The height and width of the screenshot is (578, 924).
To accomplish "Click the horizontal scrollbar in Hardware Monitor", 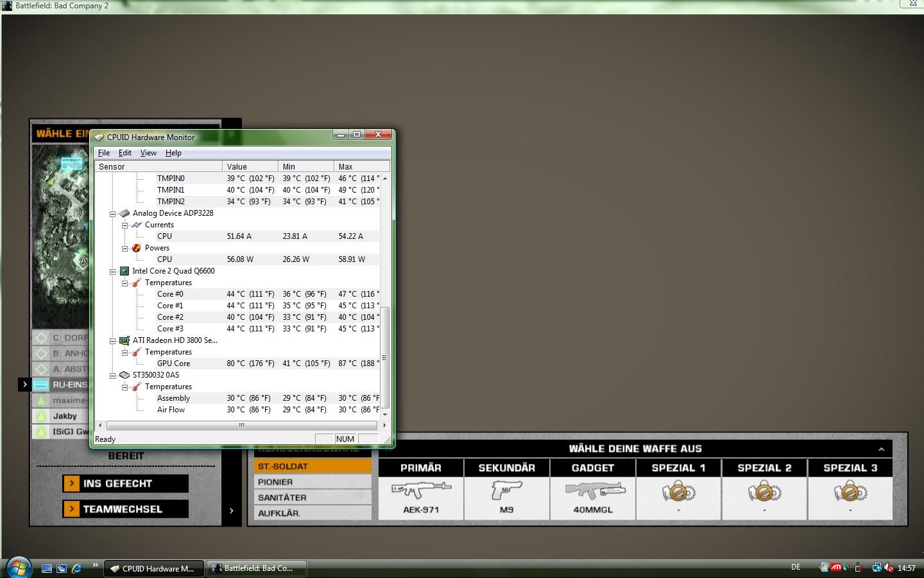I will [x=242, y=425].
